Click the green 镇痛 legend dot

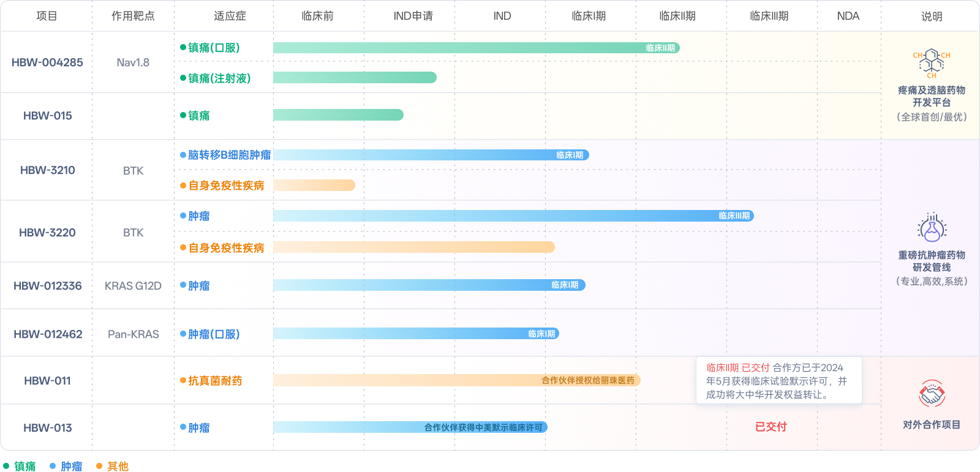pyautogui.click(x=7, y=466)
